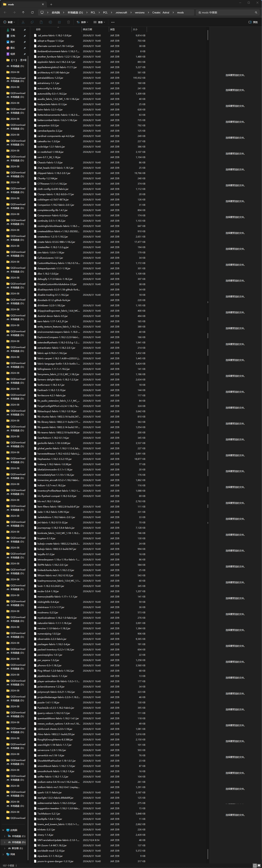This screenshot has width=262, height=868.
Task: Go to 本地磁盘 (D:) in the address bar
Action: click(75, 12)
